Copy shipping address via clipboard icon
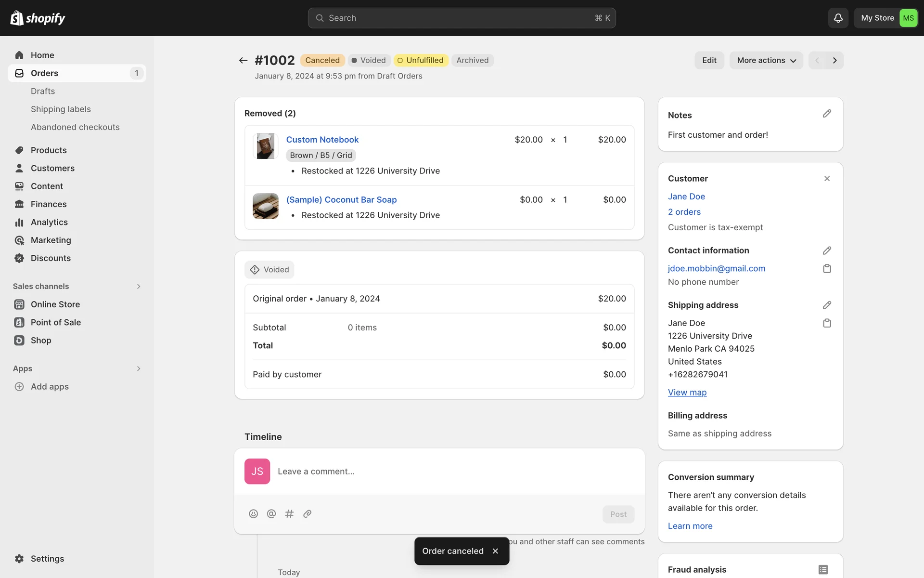 pos(827,323)
